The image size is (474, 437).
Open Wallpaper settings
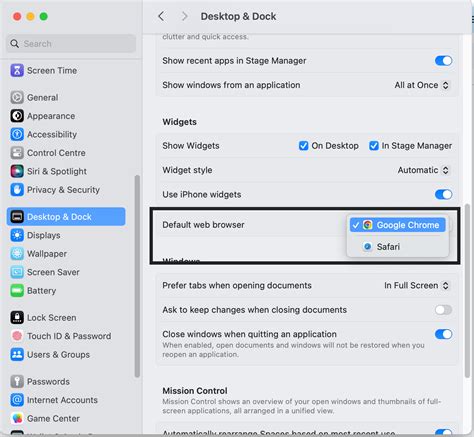tap(66, 254)
